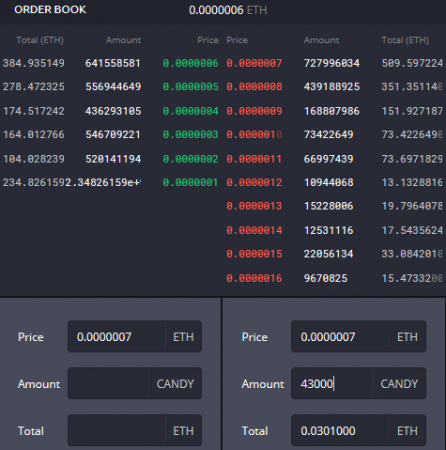Click ask total 13.1328816
446x450 pixels.
click(412, 182)
